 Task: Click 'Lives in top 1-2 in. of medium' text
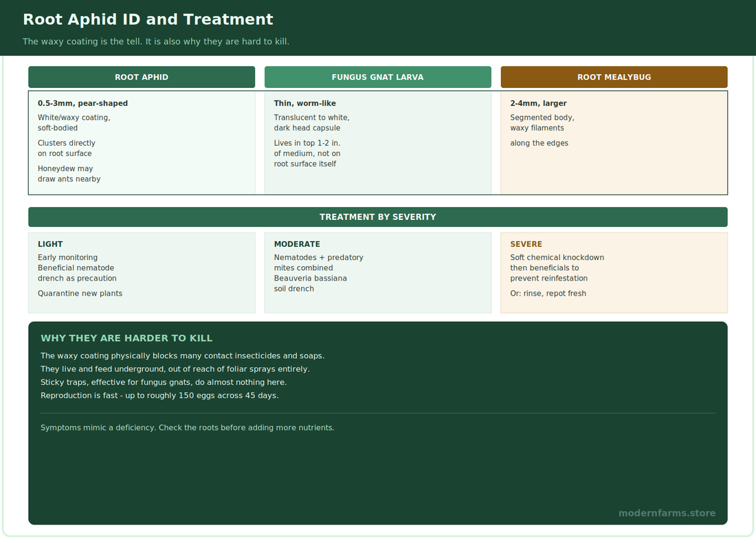[x=307, y=148]
